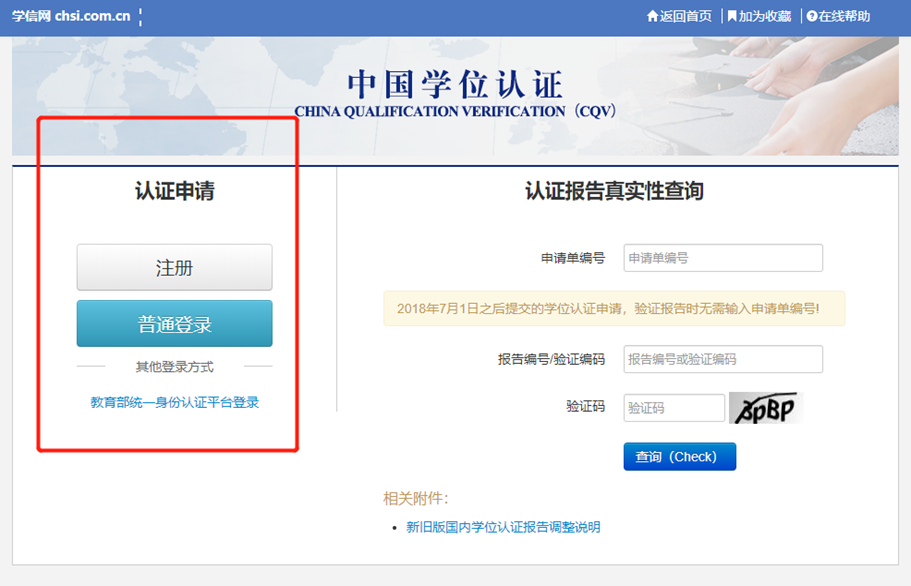Click into the 报告编号或验证编码 text box
The width and height of the screenshot is (911, 586).
[x=722, y=359]
